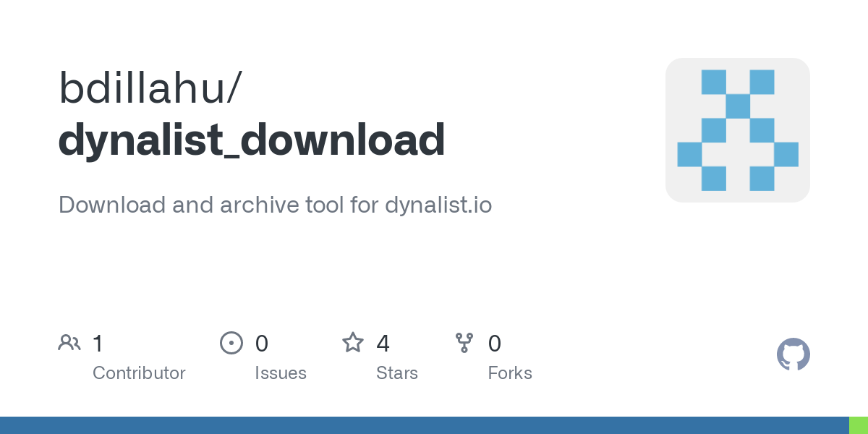Click the GitHub Octocat logo
Image resolution: width=868 pixels, height=434 pixels.
point(793,354)
